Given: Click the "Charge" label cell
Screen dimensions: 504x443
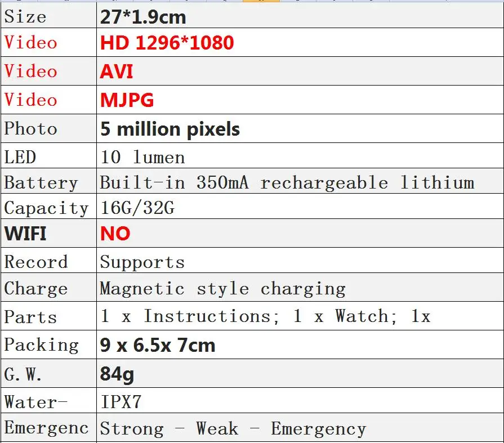Looking at the screenshot, I should pyautogui.click(x=48, y=287).
